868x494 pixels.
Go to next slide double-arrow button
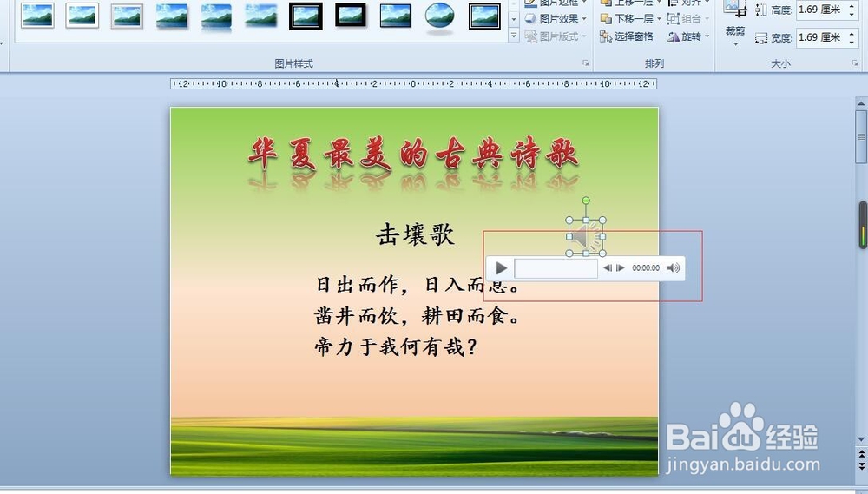861,465
